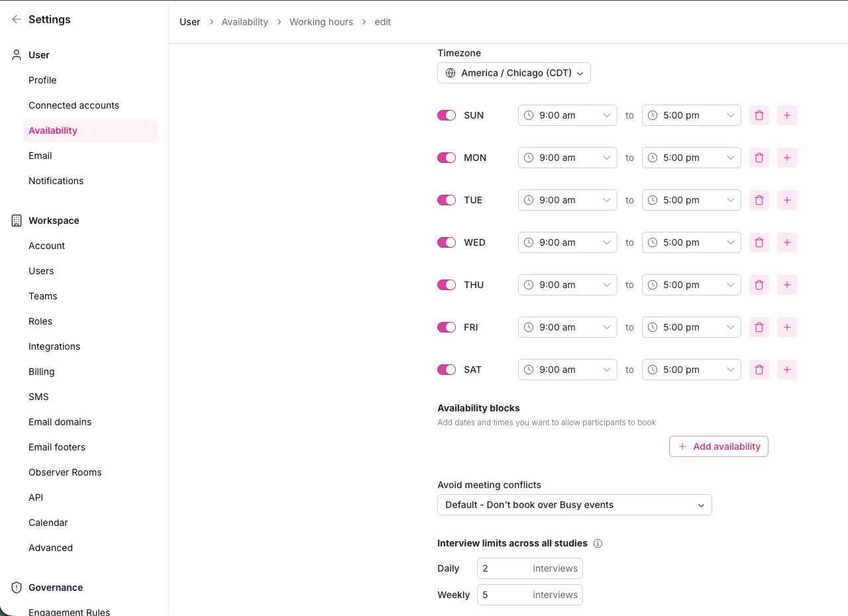
Task: Disable the SUN availability toggle
Action: point(447,115)
